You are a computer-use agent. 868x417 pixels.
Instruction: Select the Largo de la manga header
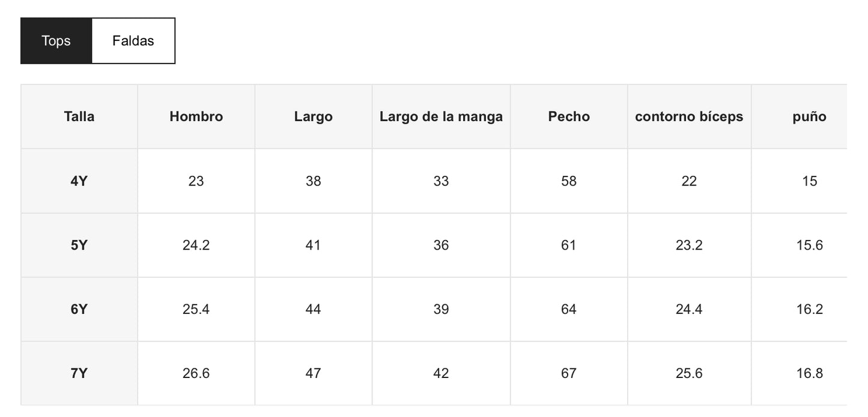[x=441, y=116]
